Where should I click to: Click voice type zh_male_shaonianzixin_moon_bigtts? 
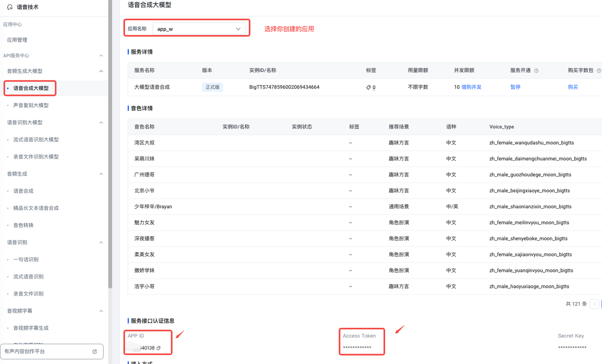point(531,206)
